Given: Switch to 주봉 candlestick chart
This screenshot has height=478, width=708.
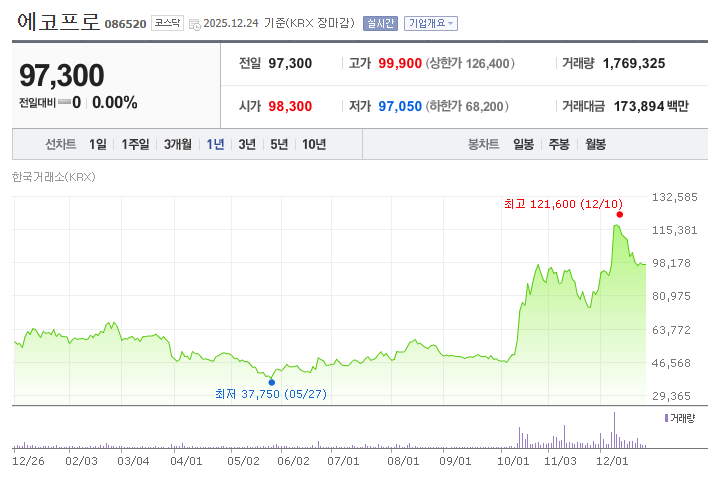Looking at the screenshot, I should point(559,144).
